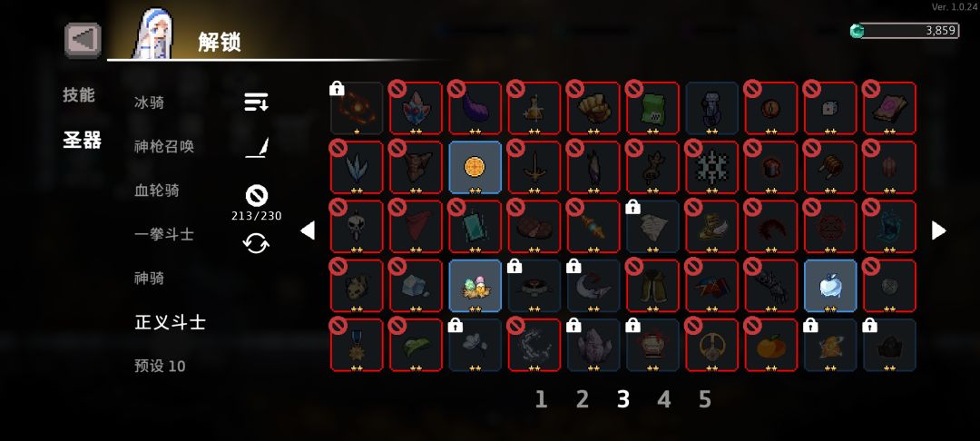This screenshot has width=980, height=441.
Task: Select the 冰骑 preset
Action: point(150,103)
